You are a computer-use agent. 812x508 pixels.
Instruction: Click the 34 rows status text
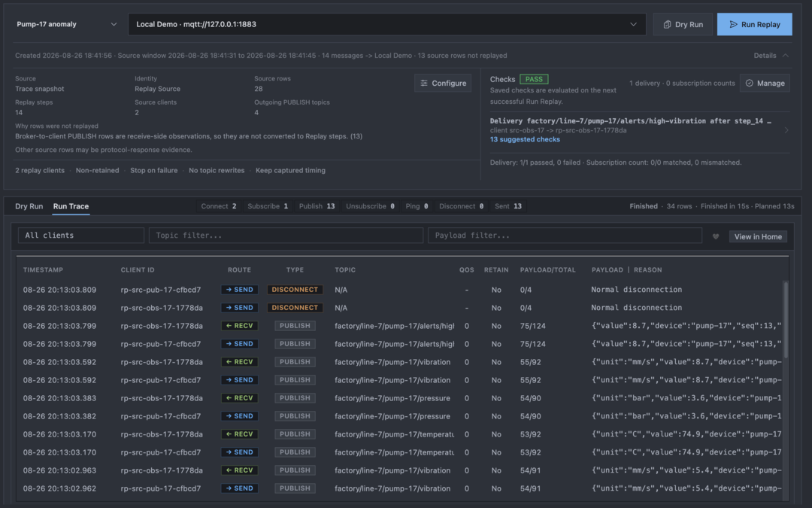coord(680,206)
